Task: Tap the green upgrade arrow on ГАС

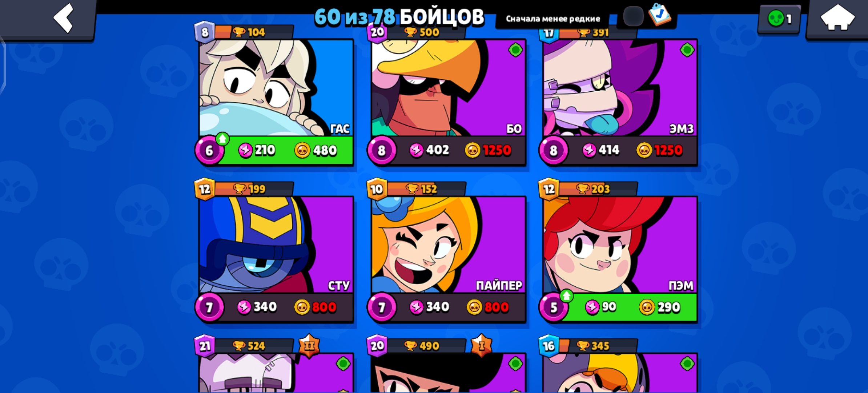Action: (222, 139)
